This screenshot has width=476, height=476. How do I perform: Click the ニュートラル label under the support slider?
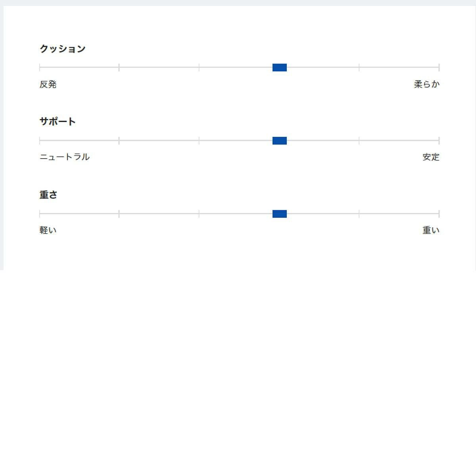point(65,157)
